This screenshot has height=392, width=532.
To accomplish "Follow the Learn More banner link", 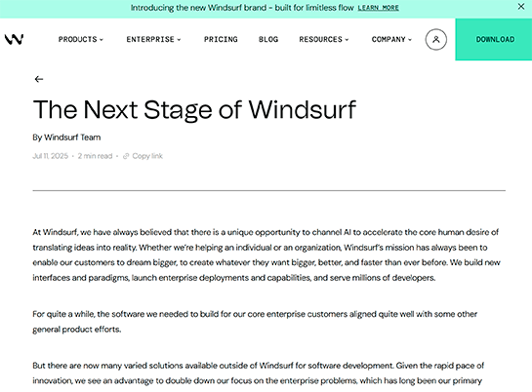I will coord(379,8).
